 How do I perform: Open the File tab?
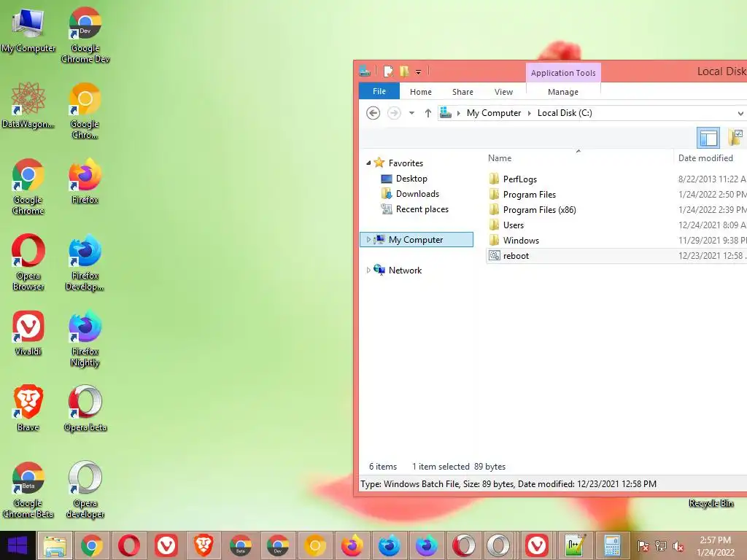coord(379,91)
